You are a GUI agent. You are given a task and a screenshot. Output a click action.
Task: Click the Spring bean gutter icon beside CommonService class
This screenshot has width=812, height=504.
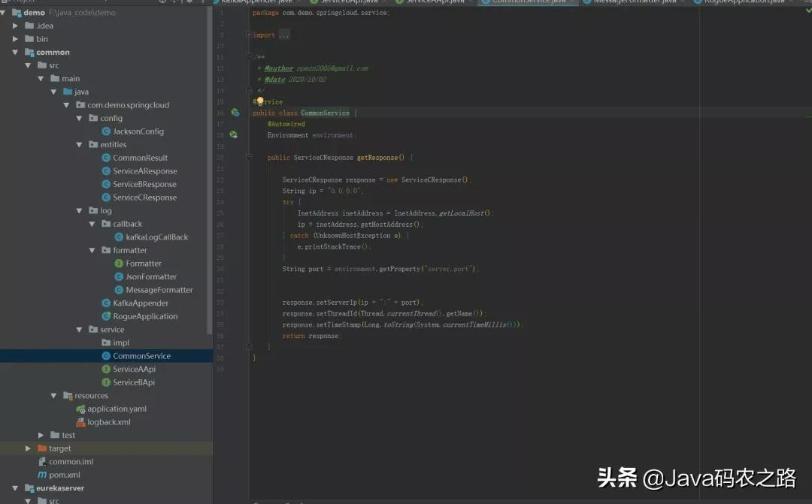point(235,113)
